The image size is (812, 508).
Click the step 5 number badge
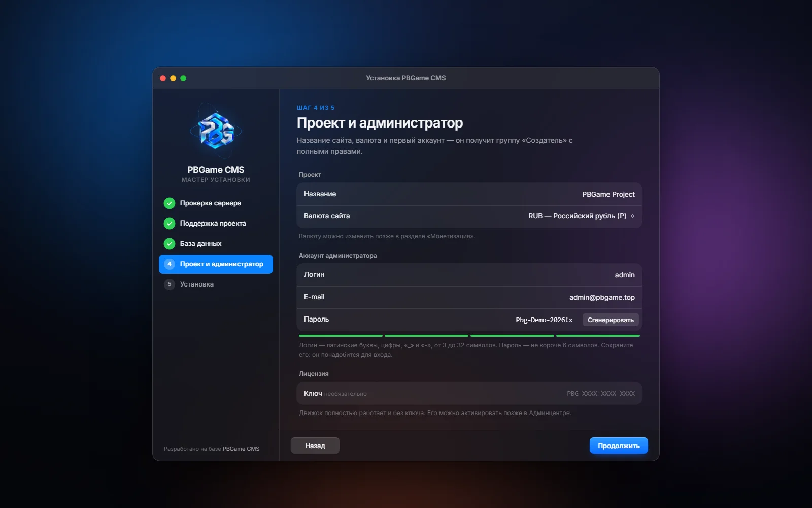pyautogui.click(x=170, y=284)
